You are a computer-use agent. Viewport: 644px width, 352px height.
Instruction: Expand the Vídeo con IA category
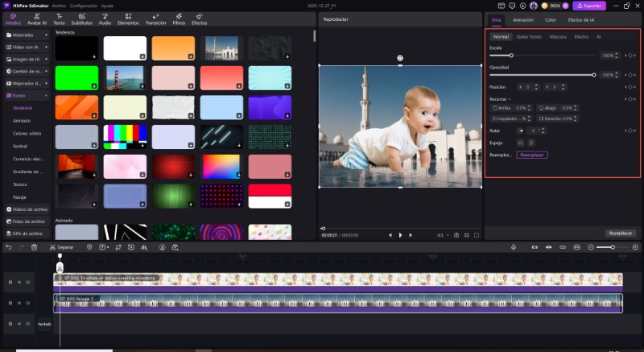(x=27, y=48)
